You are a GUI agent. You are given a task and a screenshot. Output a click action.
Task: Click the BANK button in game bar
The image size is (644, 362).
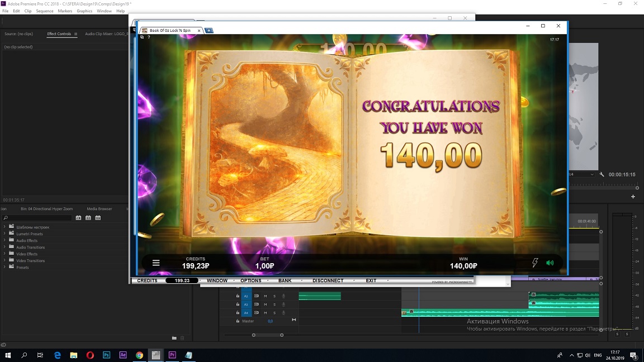tap(285, 280)
